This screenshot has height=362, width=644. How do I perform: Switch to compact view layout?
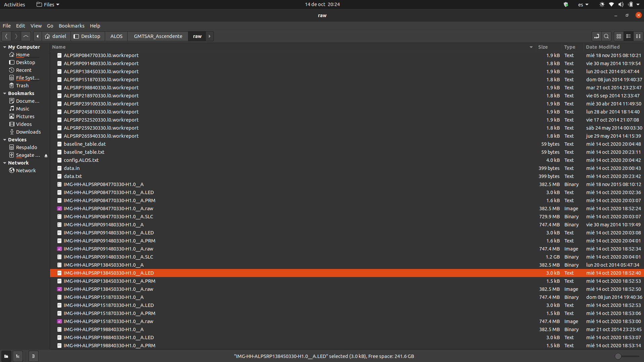tap(639, 36)
